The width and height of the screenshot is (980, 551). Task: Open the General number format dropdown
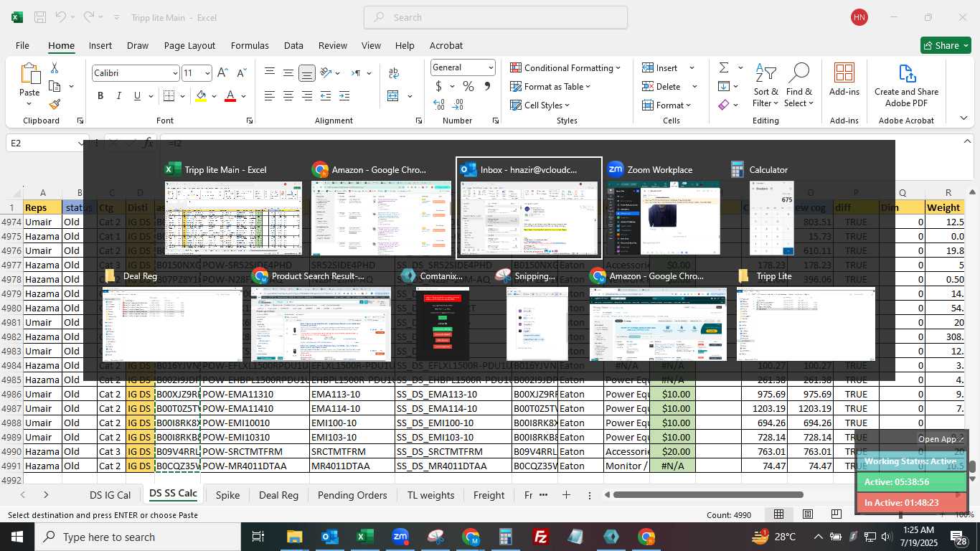[491, 67]
